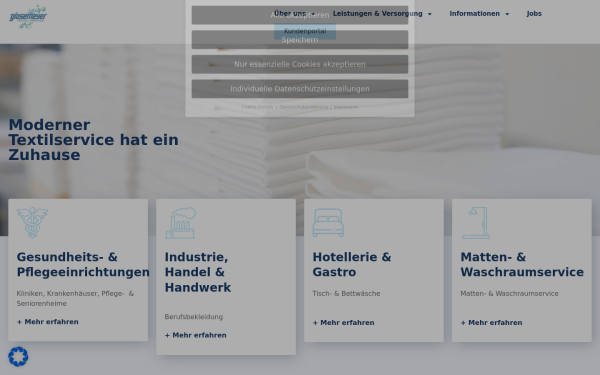This screenshot has width=600, height=375.
Task: Click the Moderner Textilservice hat ein Zuhause headline
Action: (93, 140)
